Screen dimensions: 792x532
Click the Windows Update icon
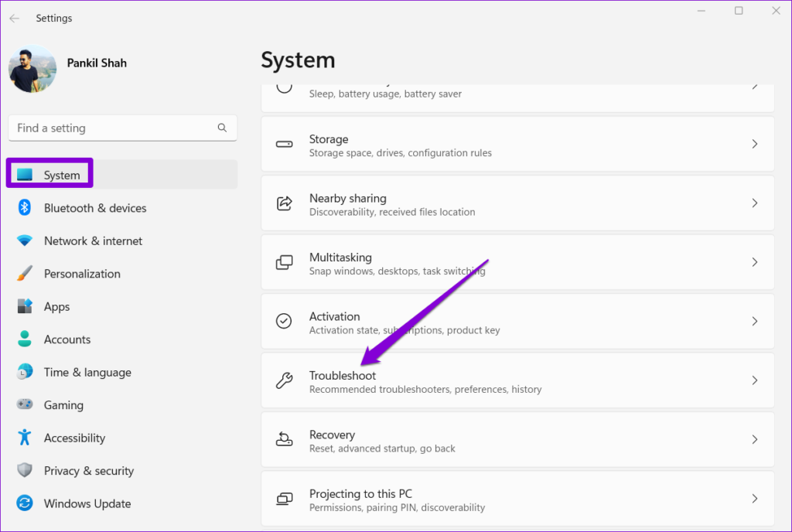pyautogui.click(x=24, y=503)
